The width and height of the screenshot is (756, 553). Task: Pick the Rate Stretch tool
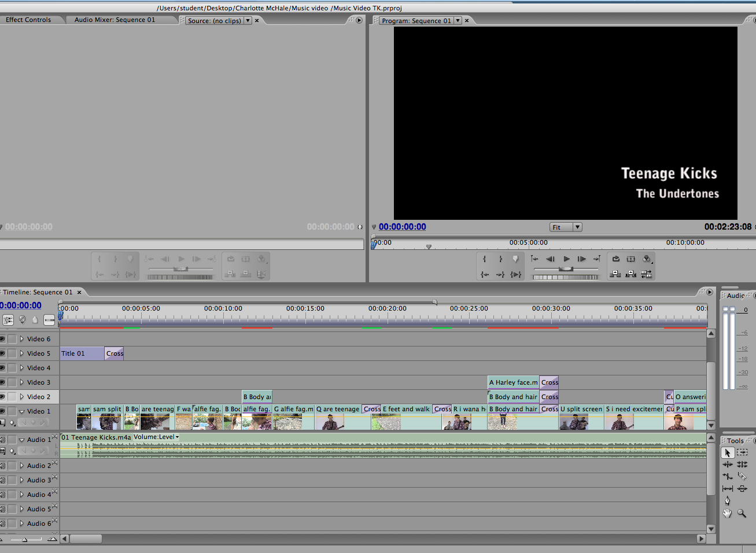point(728,477)
